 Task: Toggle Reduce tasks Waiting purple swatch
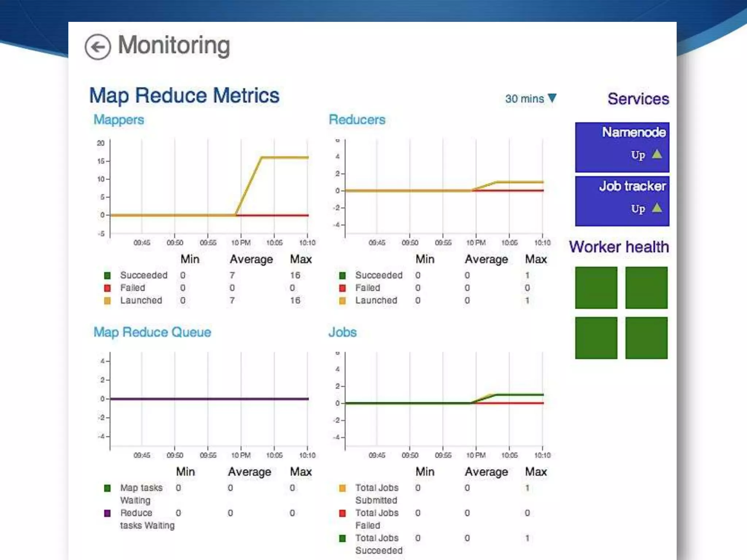click(107, 513)
